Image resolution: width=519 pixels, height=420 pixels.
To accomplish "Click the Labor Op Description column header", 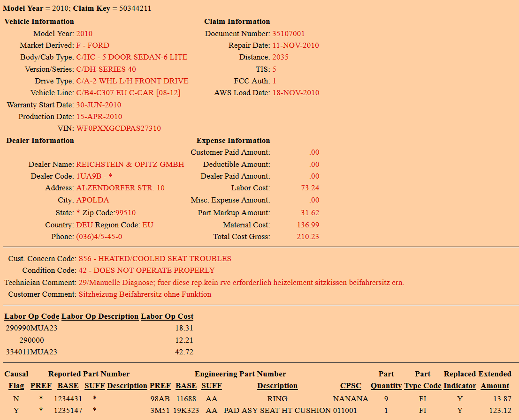I will pos(100,316).
